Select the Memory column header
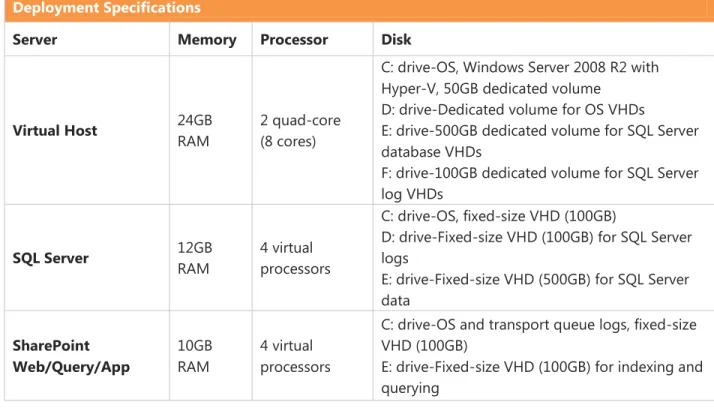This screenshot has width=714, height=408. coord(207,40)
